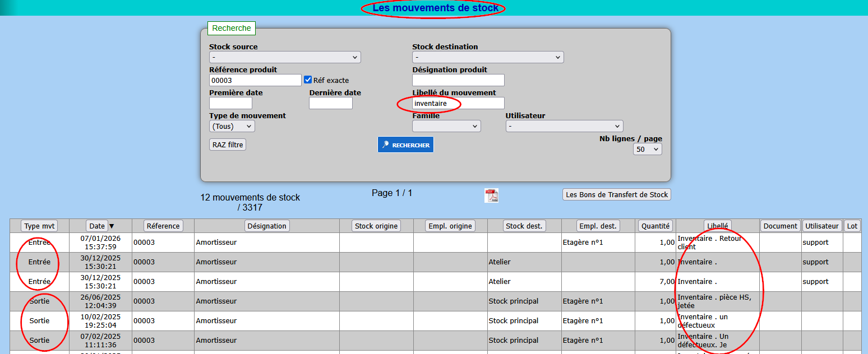Expand the Type de mouvement dropdown
Image resolution: width=868 pixels, height=354 pixels.
(232, 126)
